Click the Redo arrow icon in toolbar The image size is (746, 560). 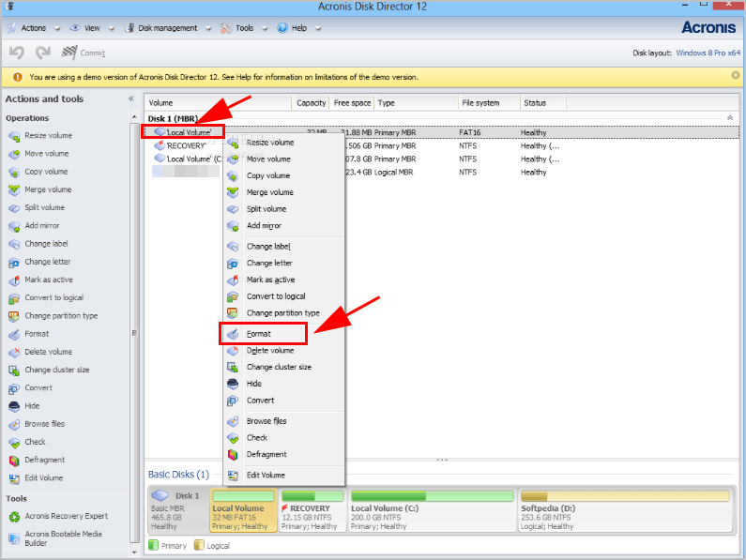point(43,53)
